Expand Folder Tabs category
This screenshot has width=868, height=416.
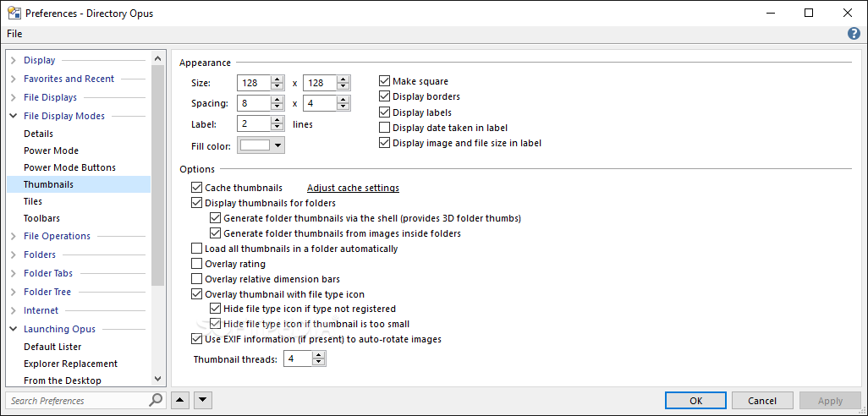point(14,273)
